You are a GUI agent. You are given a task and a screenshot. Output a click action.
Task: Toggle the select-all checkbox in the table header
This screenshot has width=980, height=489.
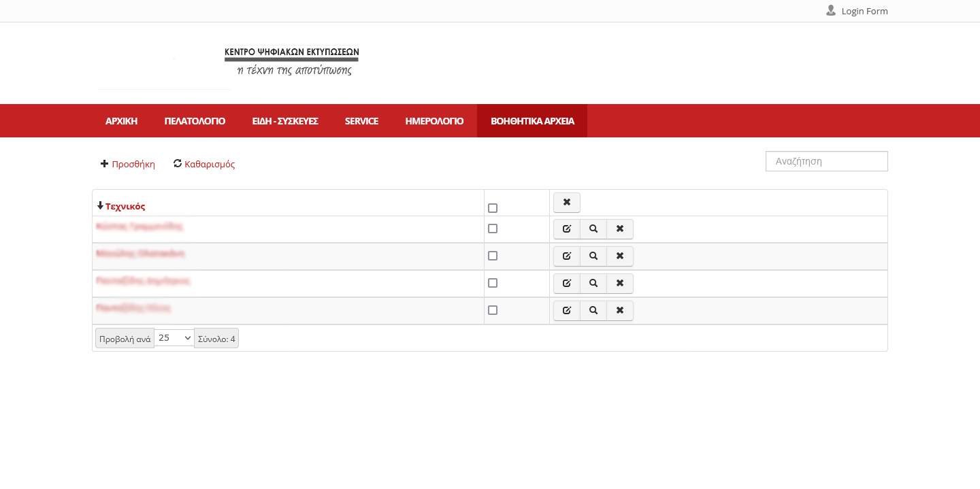(493, 208)
